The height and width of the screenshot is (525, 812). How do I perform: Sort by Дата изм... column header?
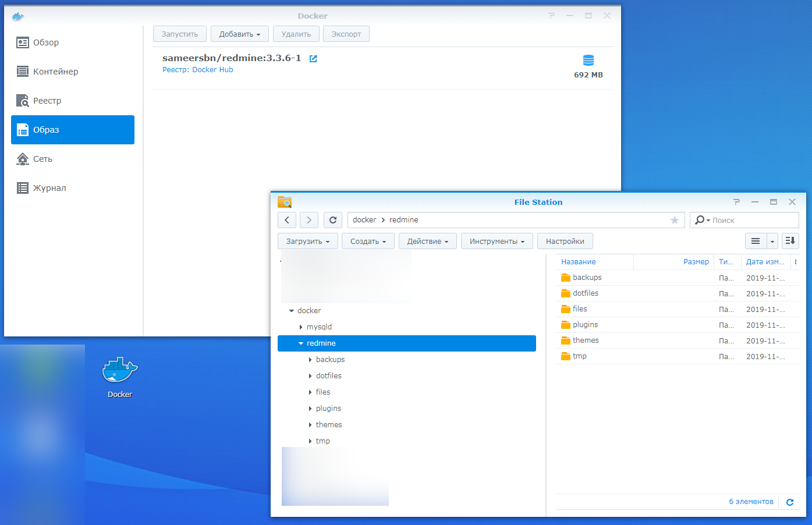pos(765,262)
